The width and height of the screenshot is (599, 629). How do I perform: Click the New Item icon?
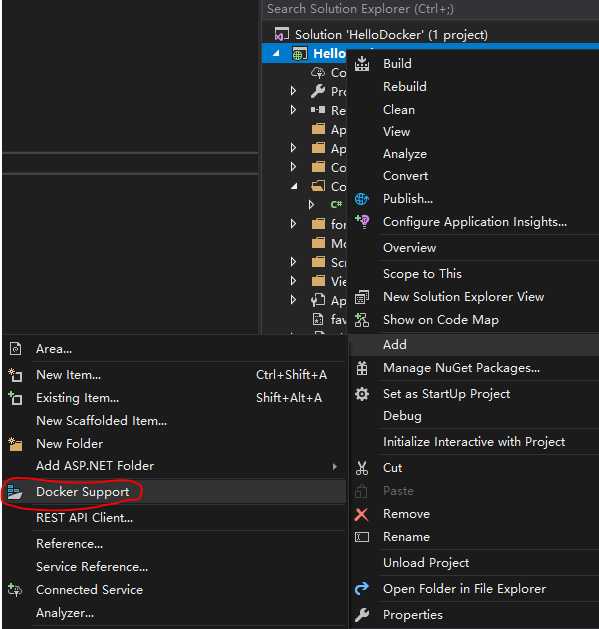pyautogui.click(x=15, y=375)
